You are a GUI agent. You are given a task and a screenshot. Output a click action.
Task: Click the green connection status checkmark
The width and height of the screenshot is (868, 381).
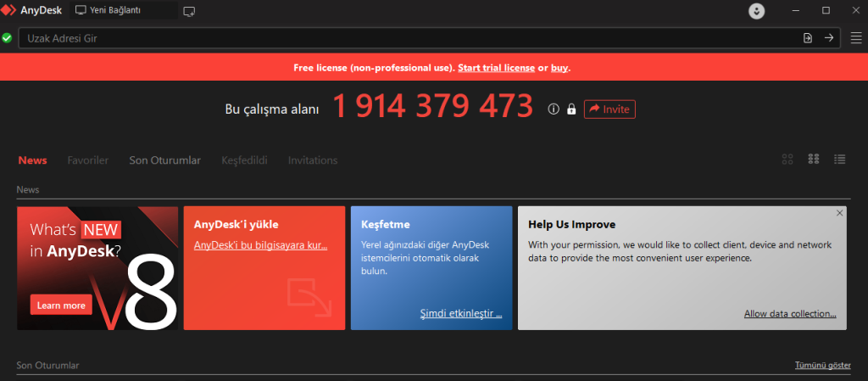[7, 37]
